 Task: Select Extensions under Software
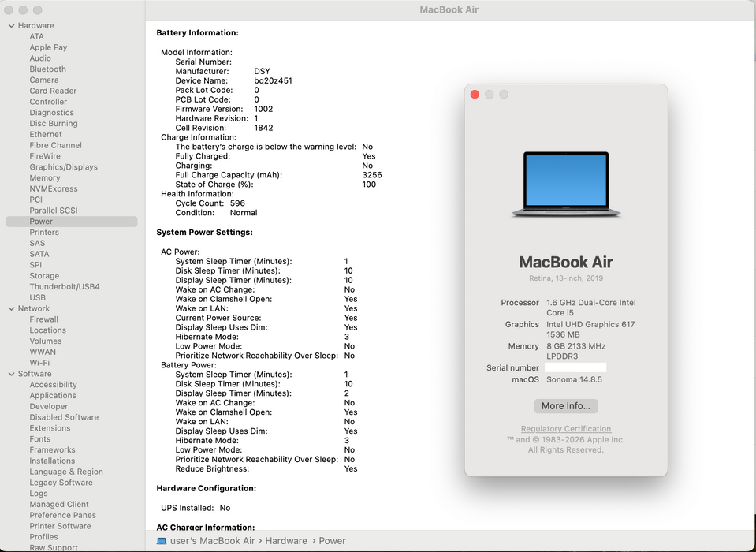50,428
